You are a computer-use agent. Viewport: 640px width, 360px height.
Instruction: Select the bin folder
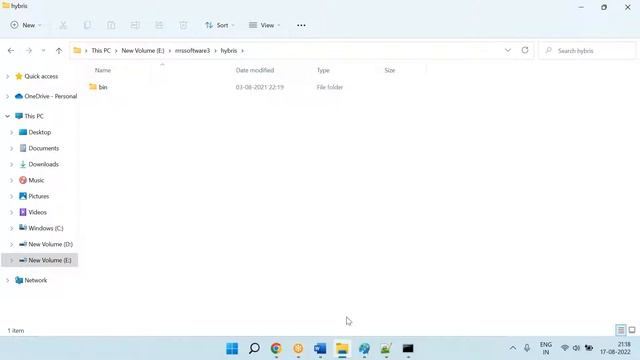(98, 87)
